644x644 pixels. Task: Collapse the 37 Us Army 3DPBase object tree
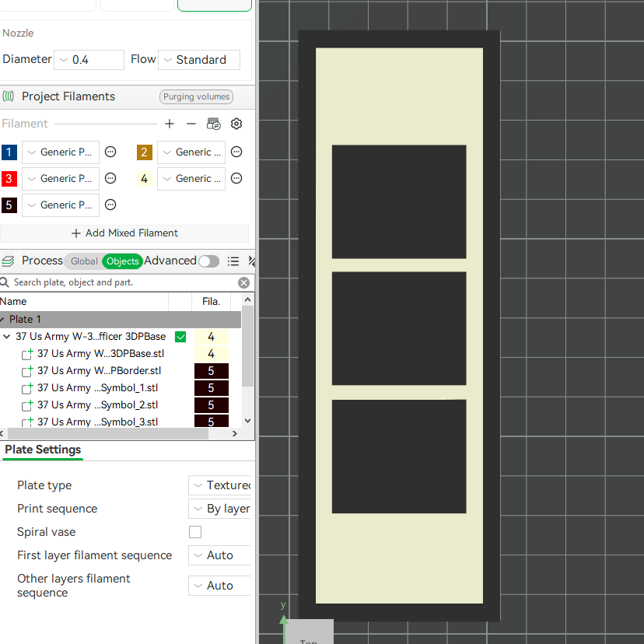[x=6, y=336]
